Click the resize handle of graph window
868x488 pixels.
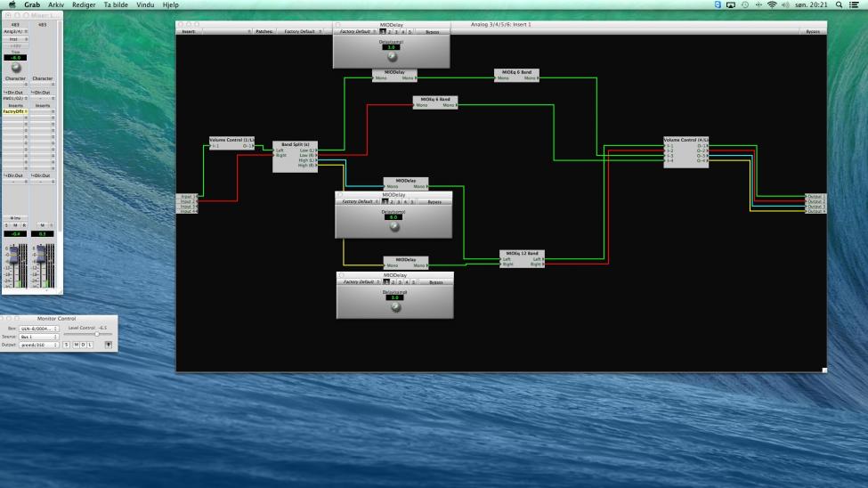[824, 370]
